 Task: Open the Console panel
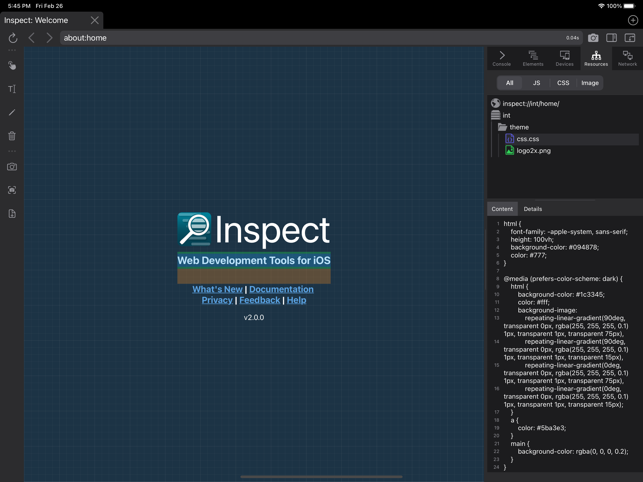[502, 58]
